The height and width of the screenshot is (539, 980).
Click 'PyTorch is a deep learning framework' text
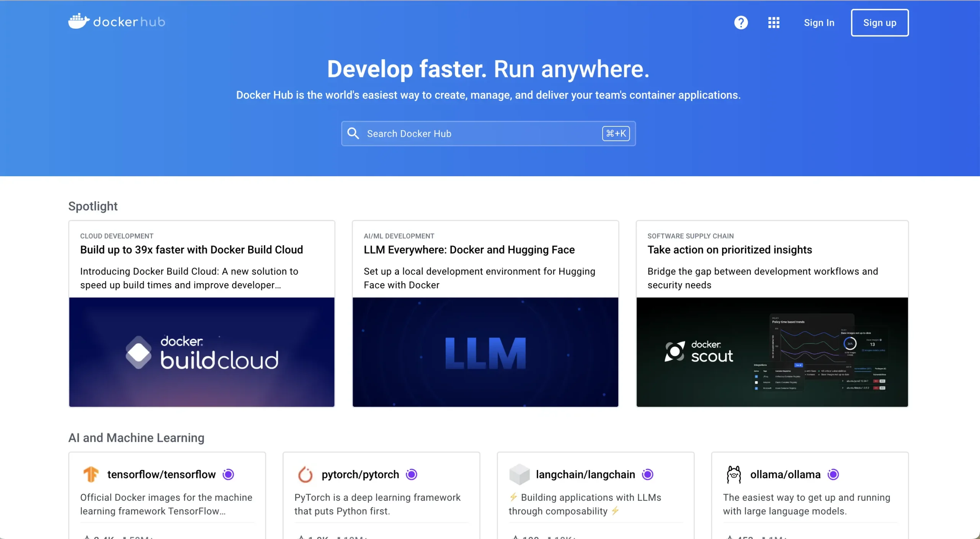[x=377, y=504]
